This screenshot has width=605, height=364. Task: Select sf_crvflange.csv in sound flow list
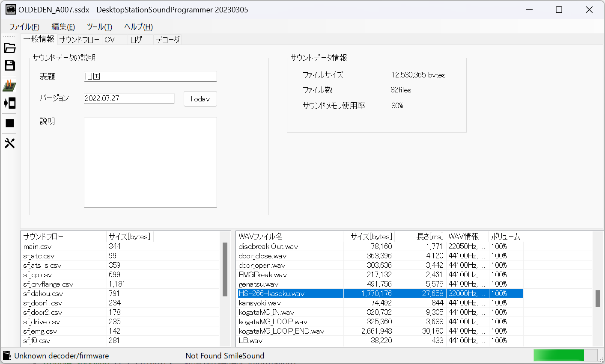tap(48, 284)
